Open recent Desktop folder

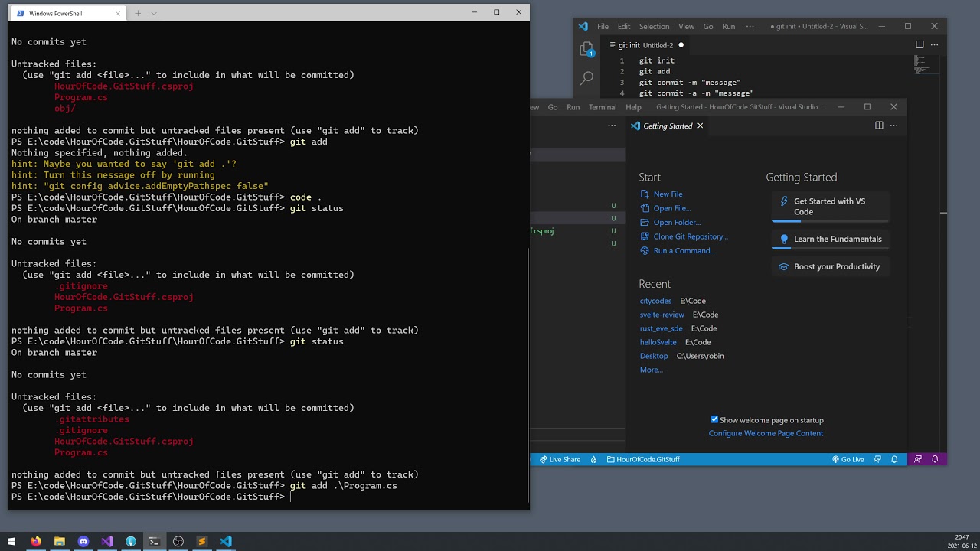click(x=654, y=356)
